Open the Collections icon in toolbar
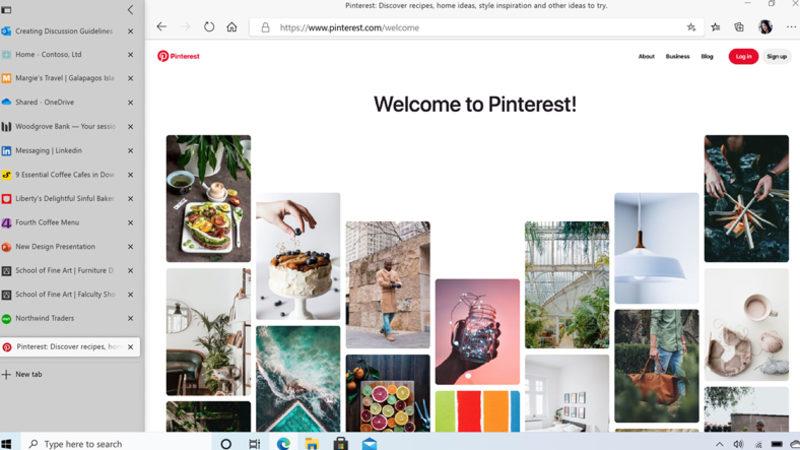 coord(739,27)
